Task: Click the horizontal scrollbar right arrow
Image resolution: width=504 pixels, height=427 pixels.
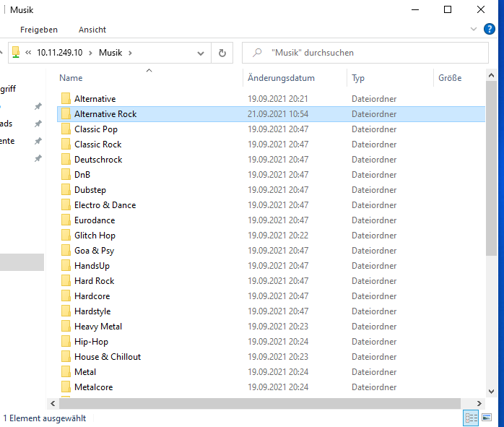Action: (479, 403)
